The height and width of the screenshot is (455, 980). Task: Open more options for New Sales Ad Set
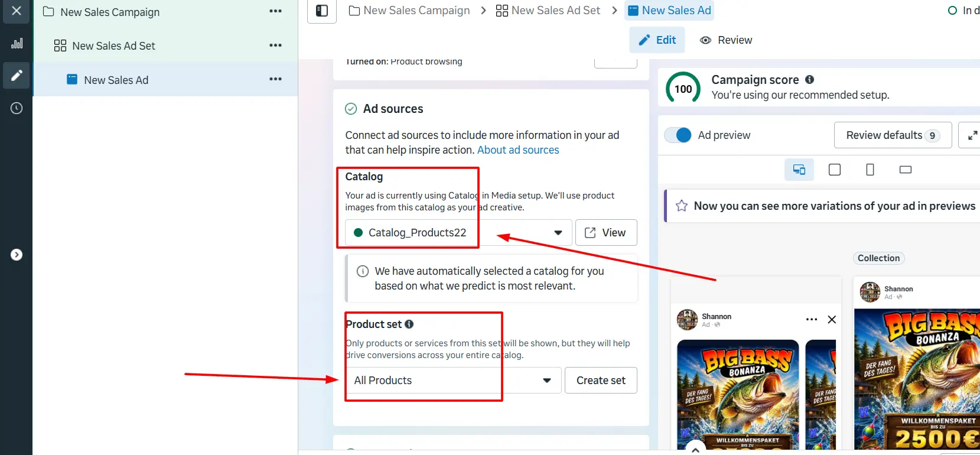point(275,45)
